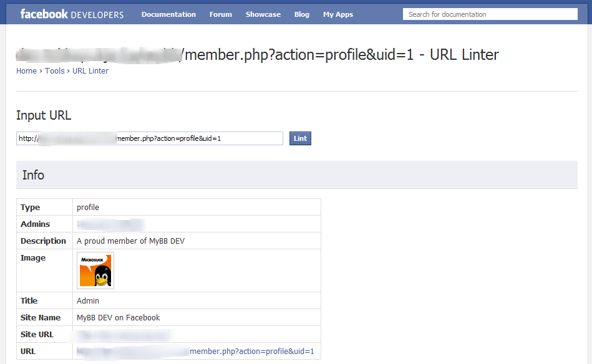The width and height of the screenshot is (592, 364).
Task: Click the 'MyBB DEV on Facebook' site name value
Action: pos(119,318)
